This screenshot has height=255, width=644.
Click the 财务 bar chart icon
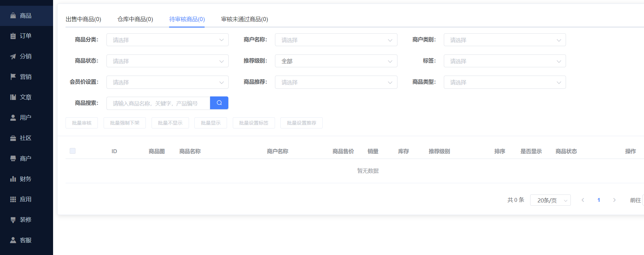pyautogui.click(x=13, y=179)
